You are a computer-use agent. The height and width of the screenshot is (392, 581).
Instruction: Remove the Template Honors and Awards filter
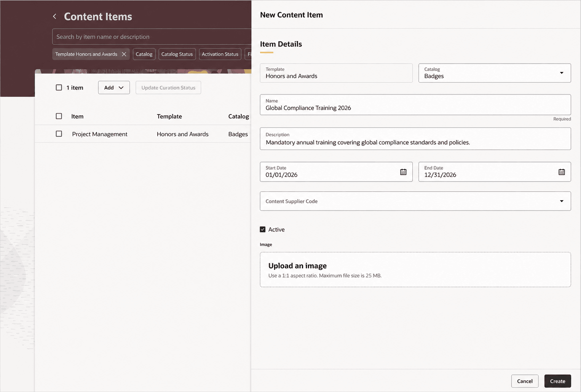pos(124,54)
